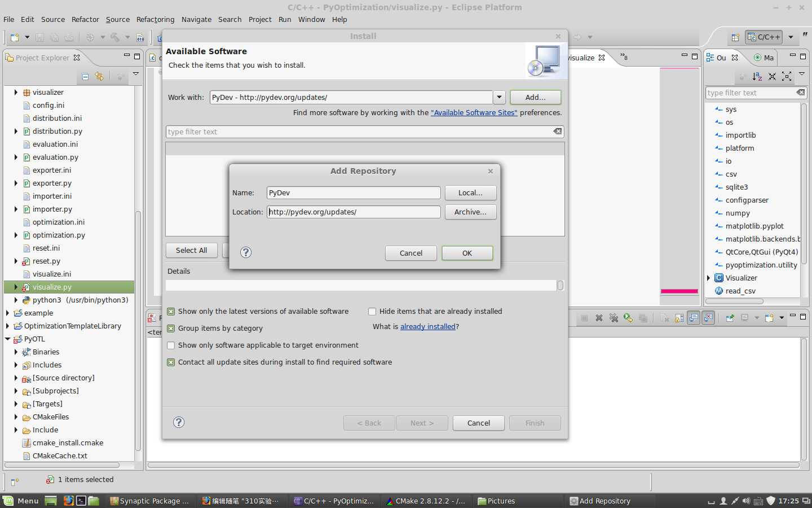
Task: Click the New wizard toolbar icon
Action: tap(15, 37)
